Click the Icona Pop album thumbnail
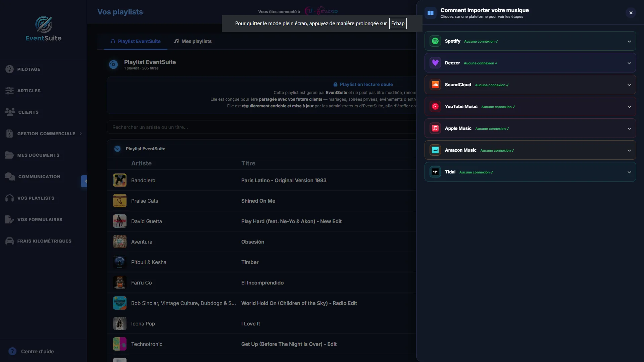Viewport: 644px width, 362px height. click(120, 323)
